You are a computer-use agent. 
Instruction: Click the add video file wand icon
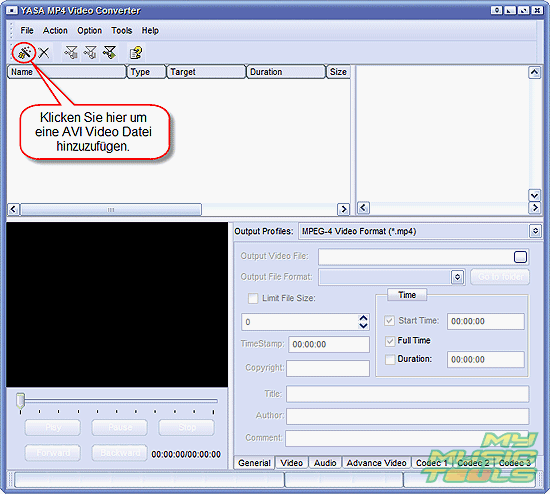tap(25, 53)
